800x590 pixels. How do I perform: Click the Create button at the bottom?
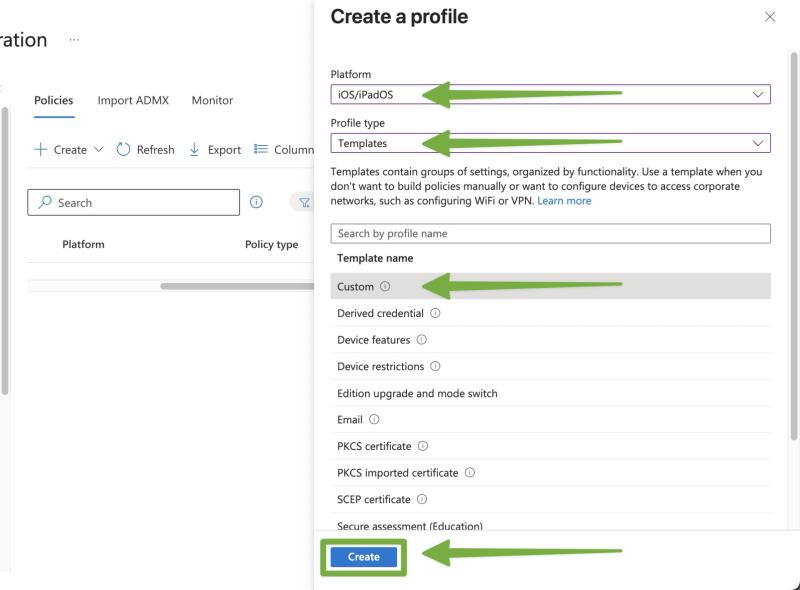[363, 557]
